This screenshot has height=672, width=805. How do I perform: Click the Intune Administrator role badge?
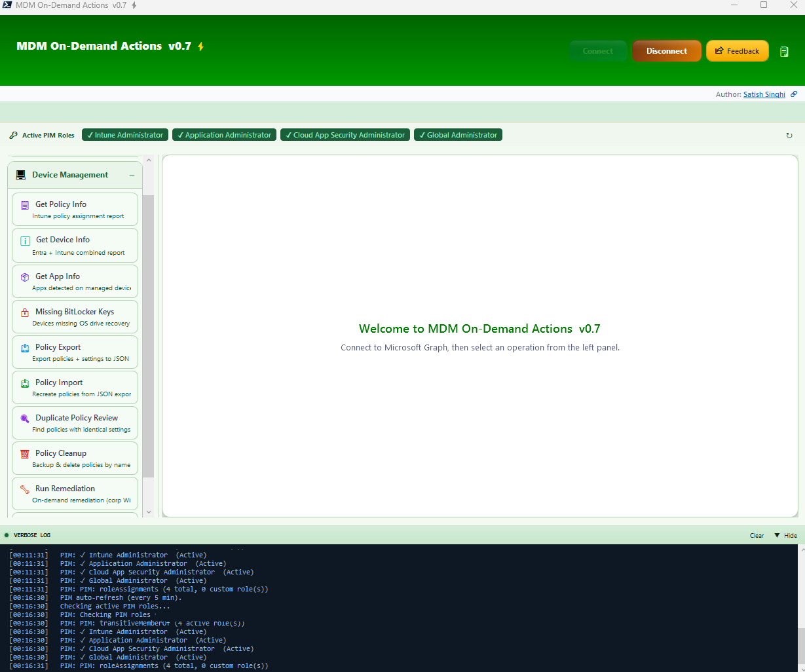[x=125, y=135]
